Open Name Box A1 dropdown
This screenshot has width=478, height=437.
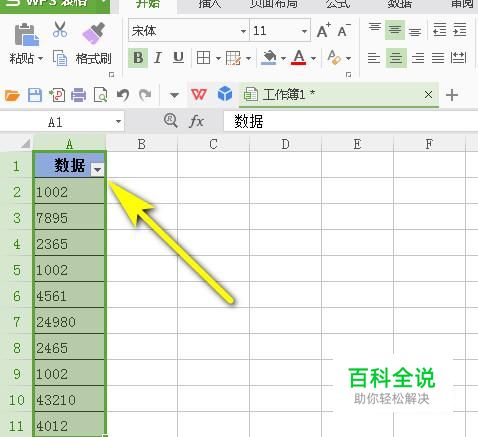coord(118,122)
